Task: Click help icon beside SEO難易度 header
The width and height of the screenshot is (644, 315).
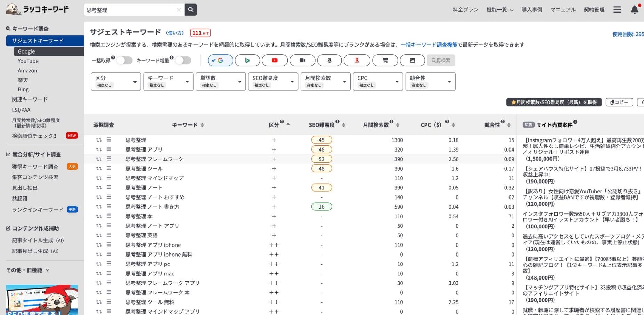Action: pos(337,121)
